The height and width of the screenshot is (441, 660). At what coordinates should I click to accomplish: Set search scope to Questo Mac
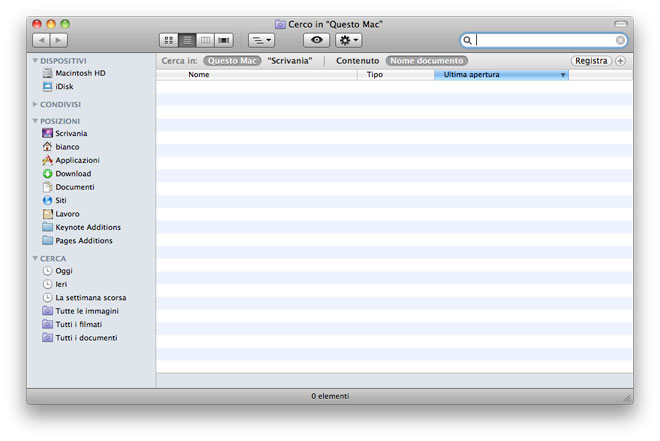(x=232, y=61)
